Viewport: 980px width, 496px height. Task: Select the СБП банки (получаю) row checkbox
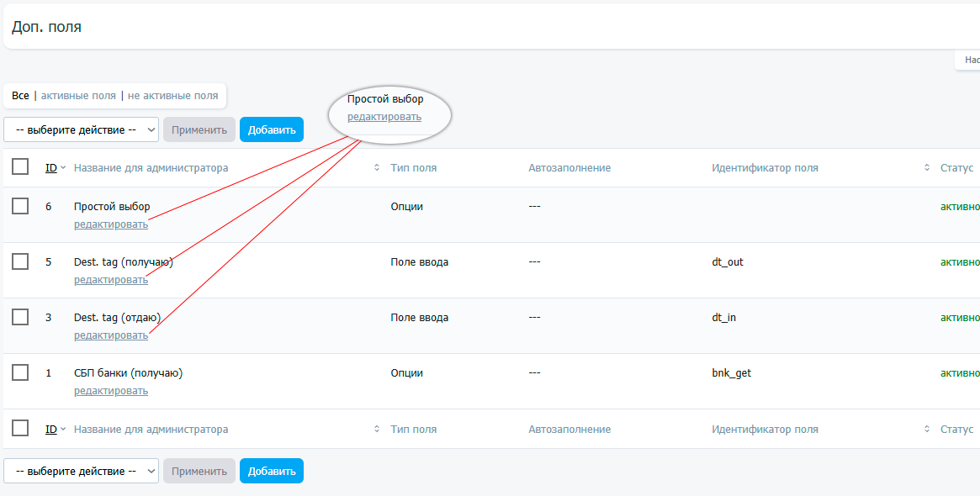point(20,373)
